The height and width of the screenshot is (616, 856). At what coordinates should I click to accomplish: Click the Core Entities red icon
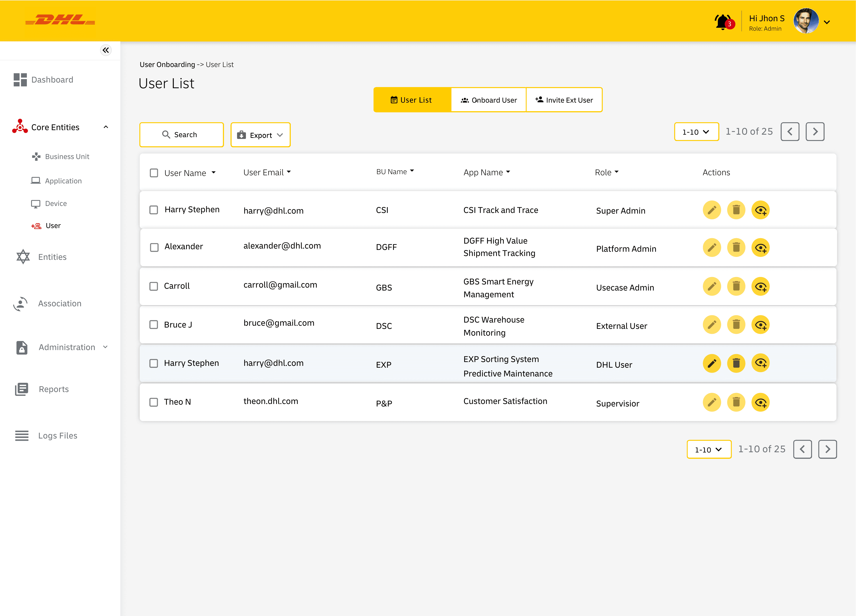coord(20,127)
